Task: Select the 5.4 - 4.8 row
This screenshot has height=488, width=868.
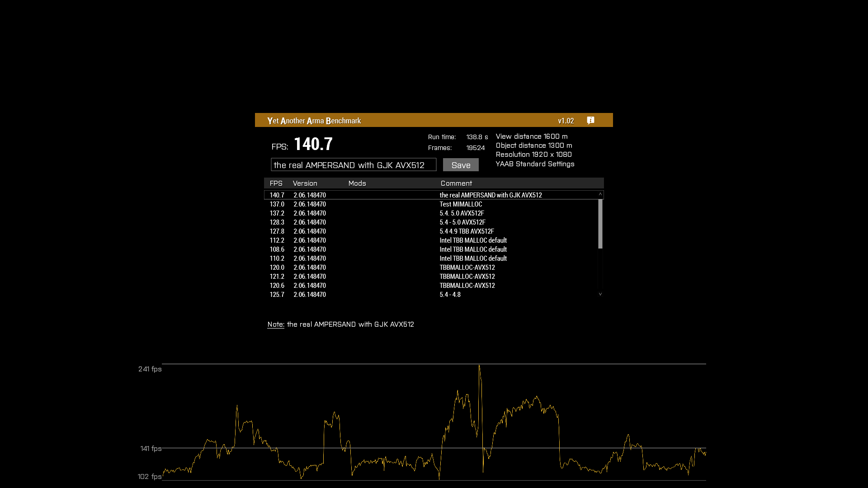Action: 431,295
